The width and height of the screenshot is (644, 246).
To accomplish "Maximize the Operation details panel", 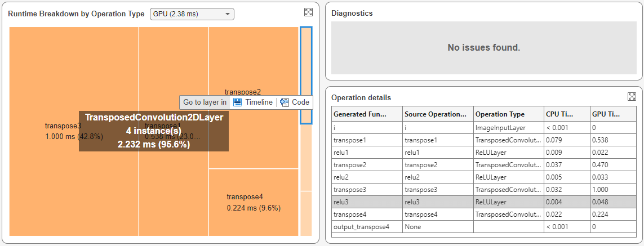I will pyautogui.click(x=632, y=97).
